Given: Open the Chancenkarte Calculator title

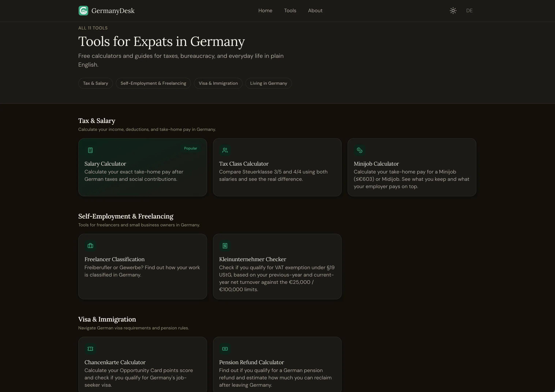Looking at the screenshot, I should (115, 362).
